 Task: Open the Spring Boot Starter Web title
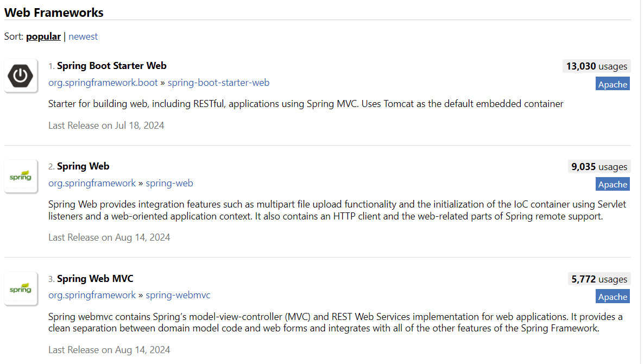[x=111, y=66]
